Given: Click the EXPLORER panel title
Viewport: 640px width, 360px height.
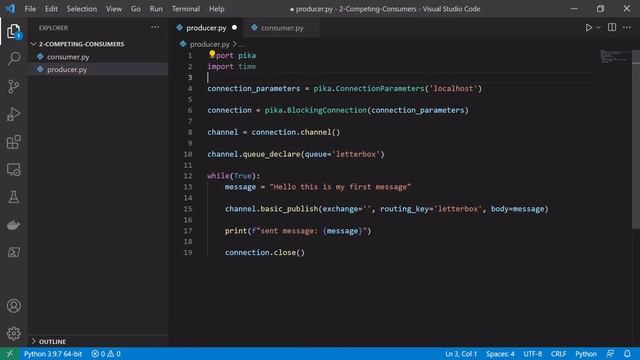Looking at the screenshot, I should [53, 28].
